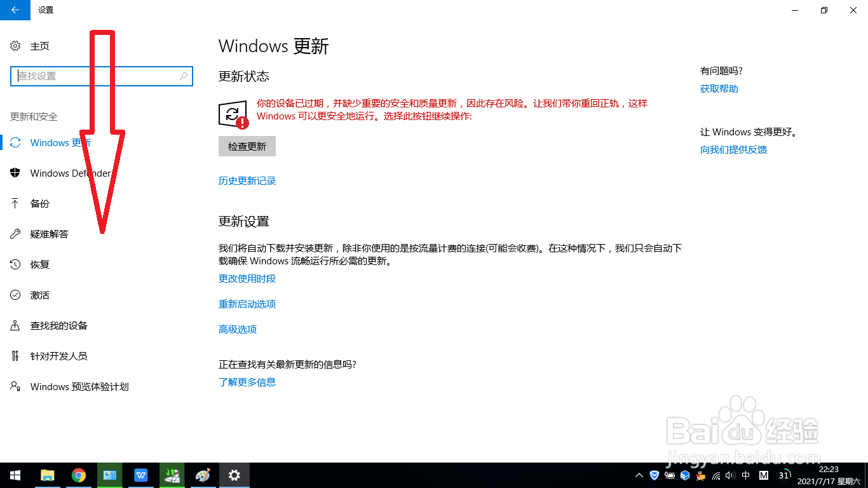Click the Windows 预览体验计划 person icon
The image size is (868, 488).
click(16, 386)
